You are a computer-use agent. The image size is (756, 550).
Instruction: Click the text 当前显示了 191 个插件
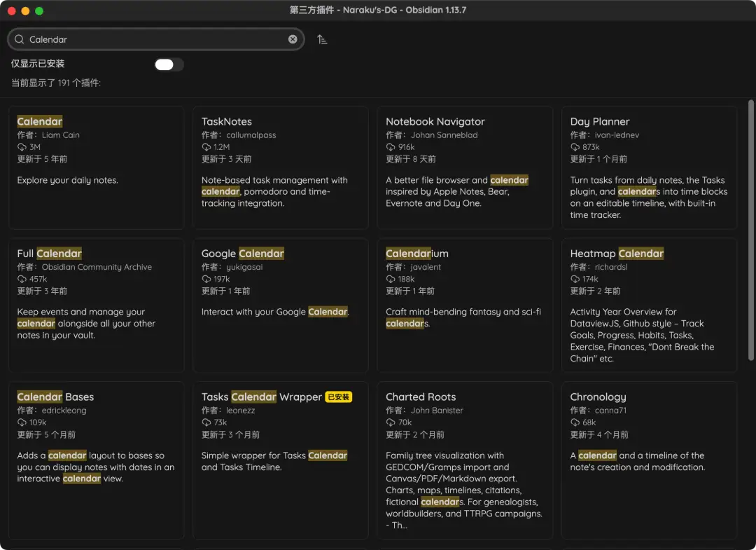56,83
